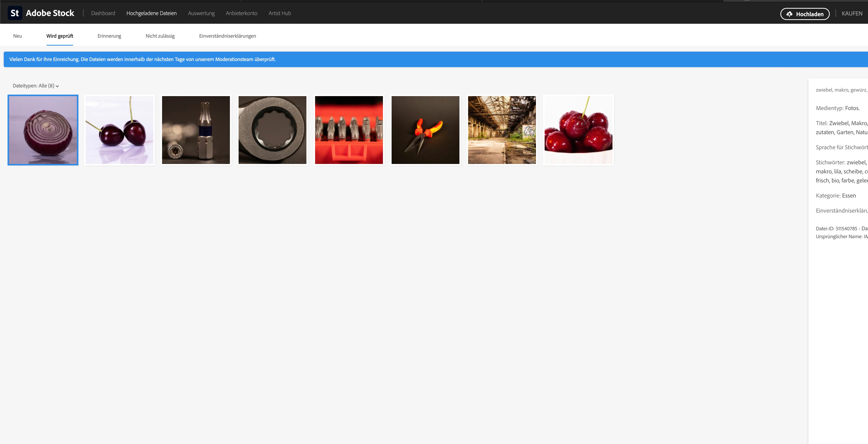Open Anbieterkonto in navigation bar
This screenshot has height=444, width=868.
[x=241, y=13]
